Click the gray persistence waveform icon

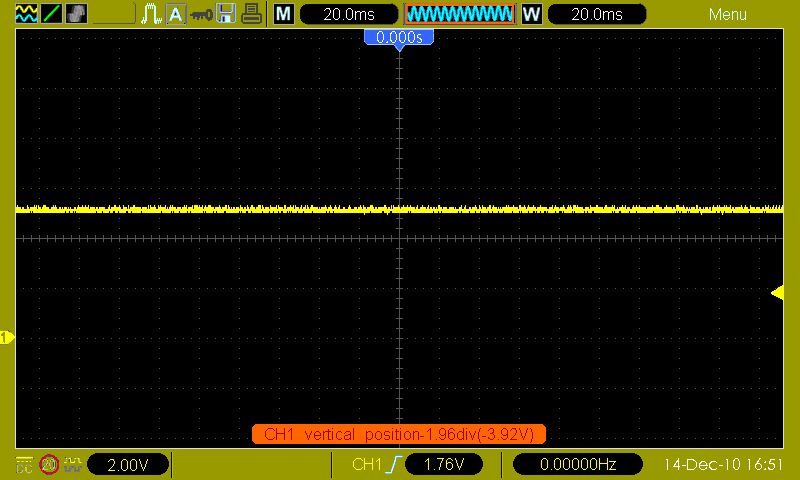75,14
